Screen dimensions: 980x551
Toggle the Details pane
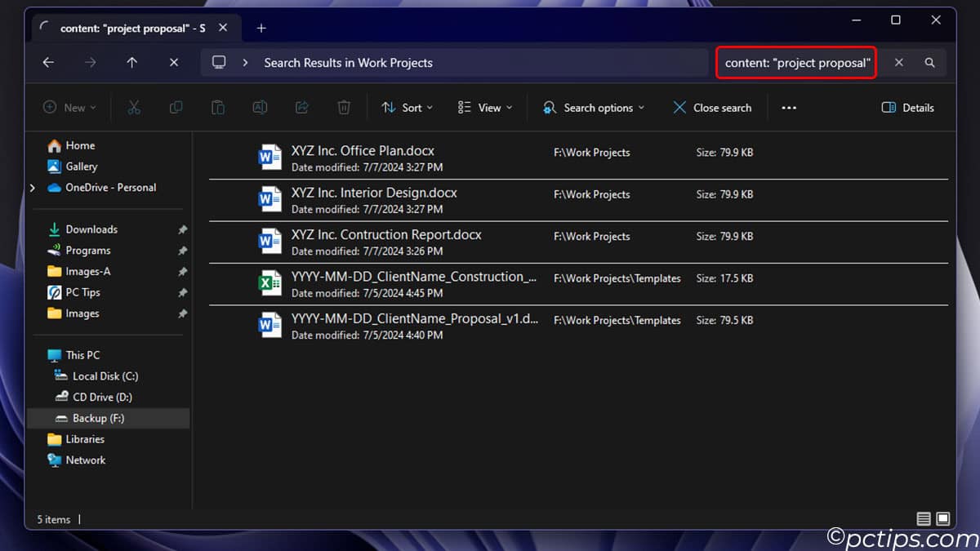pos(906,107)
